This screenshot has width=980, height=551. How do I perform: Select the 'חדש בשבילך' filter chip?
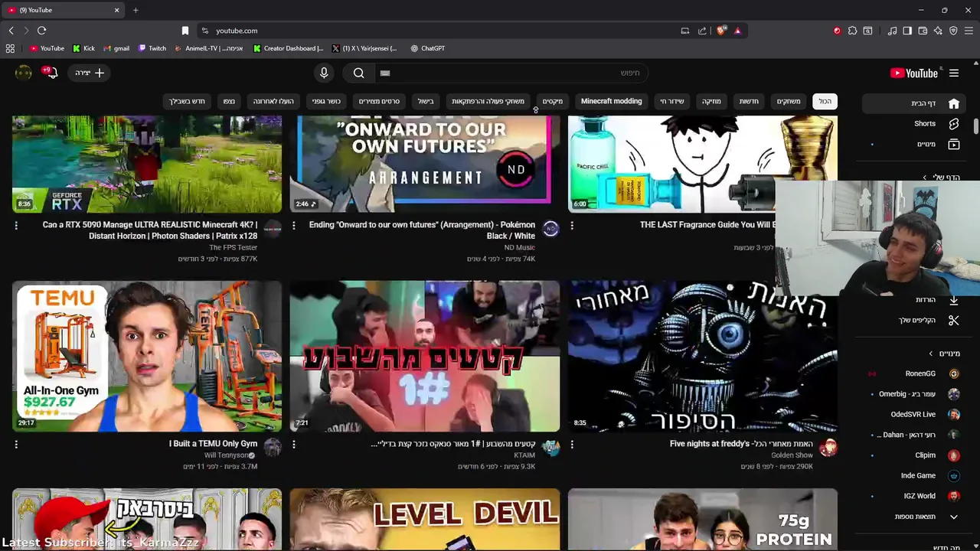coord(187,101)
